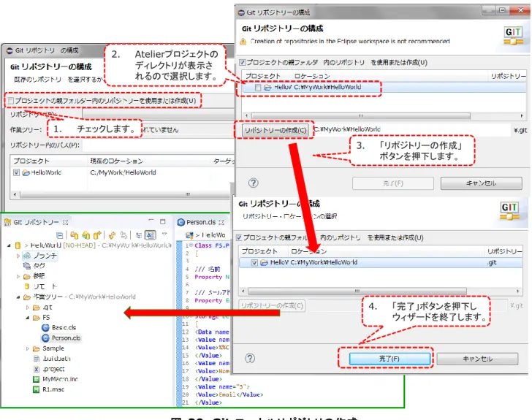The width and height of the screenshot is (532, 420).
Task: Click .buildpath file icon
Action: tap(37, 359)
